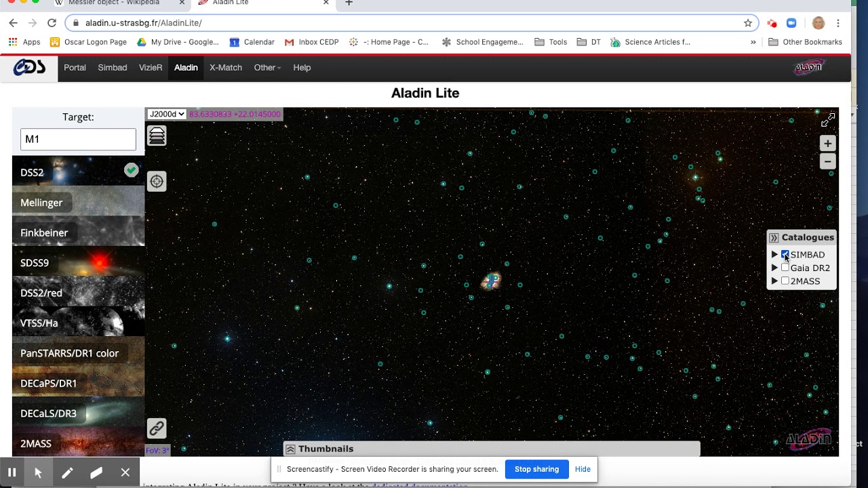Show more bookmarks chevron
This screenshot has height=488, width=868.
coord(753,42)
